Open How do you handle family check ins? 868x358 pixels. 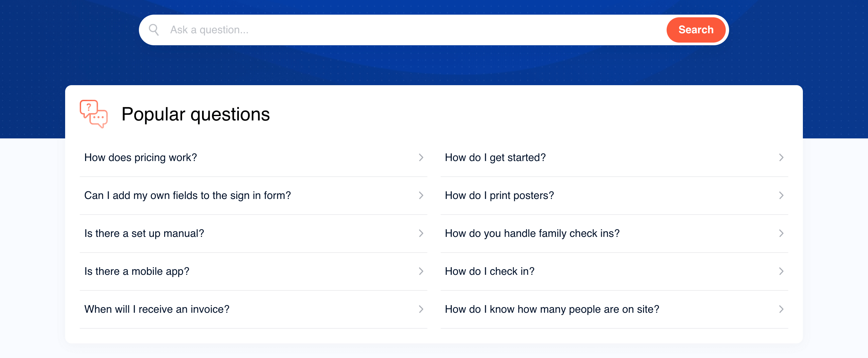tap(614, 234)
